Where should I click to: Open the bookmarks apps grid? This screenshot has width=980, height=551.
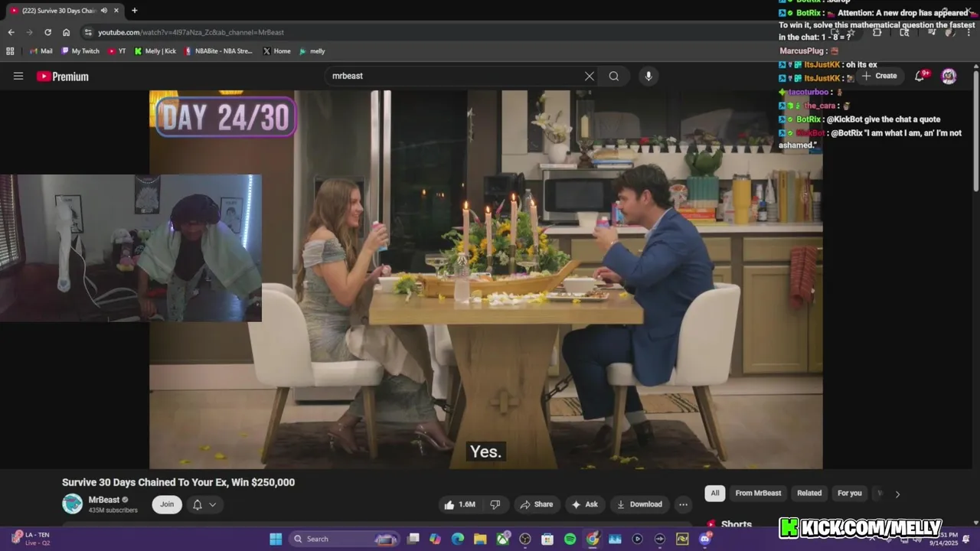(10, 51)
